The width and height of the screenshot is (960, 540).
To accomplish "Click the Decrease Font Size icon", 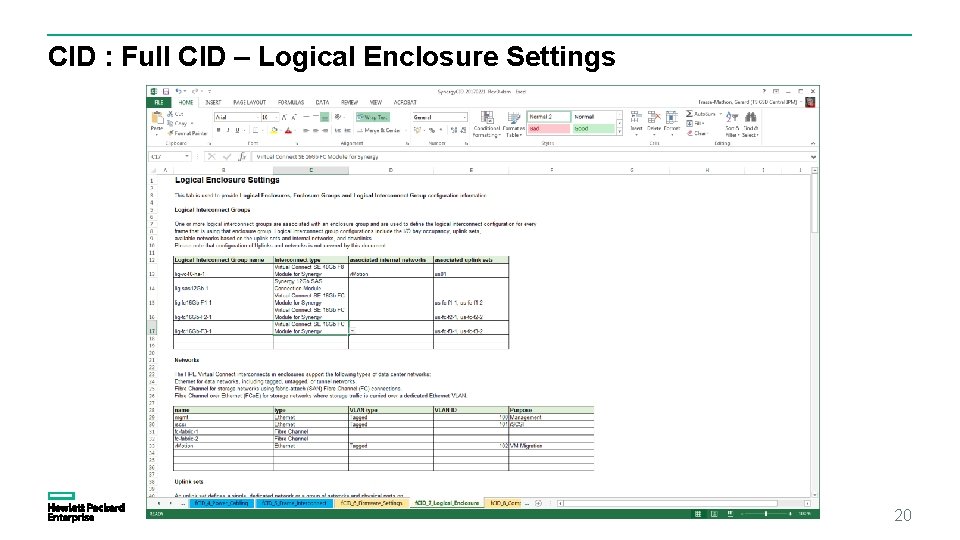I will click(294, 117).
